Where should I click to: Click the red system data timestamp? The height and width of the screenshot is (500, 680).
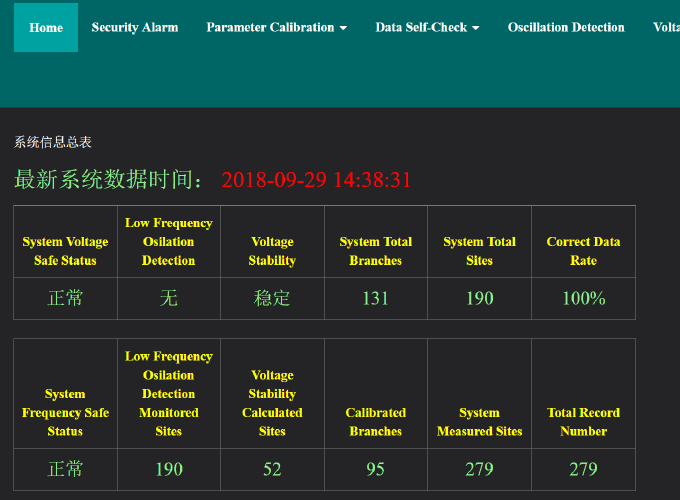pos(316,180)
